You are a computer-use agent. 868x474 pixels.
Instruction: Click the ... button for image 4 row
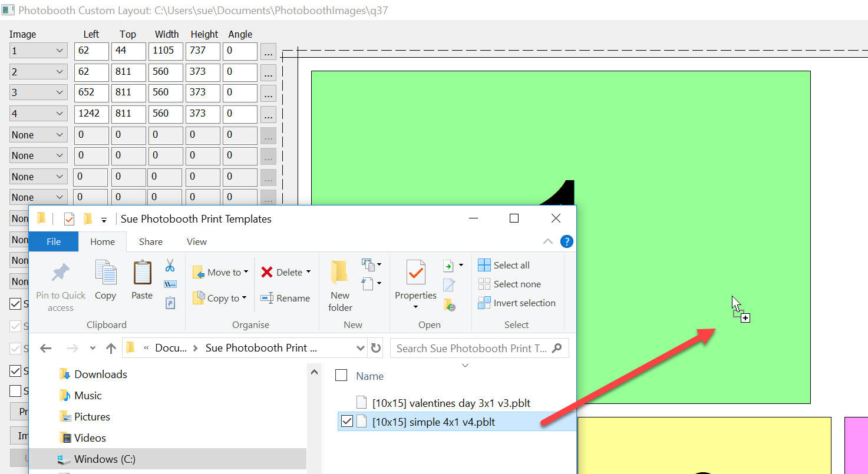(x=268, y=115)
